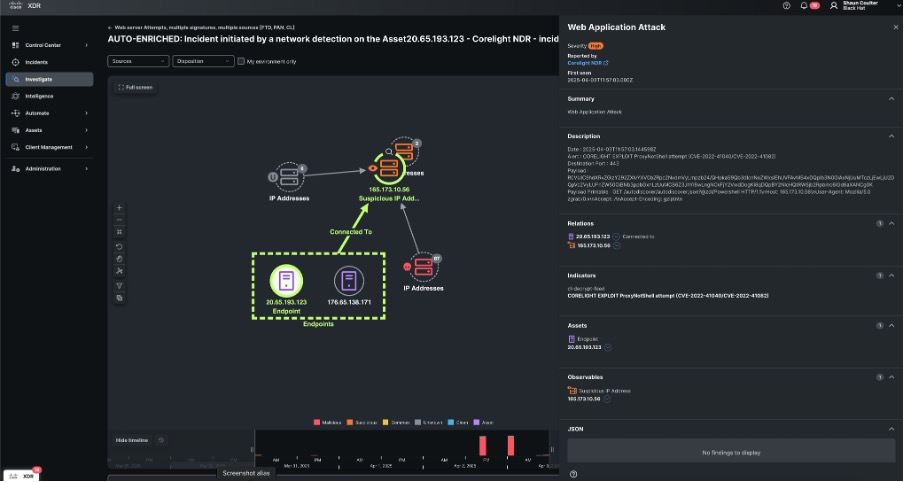
Task: Collapse the Description section
Action: pyautogui.click(x=891, y=135)
